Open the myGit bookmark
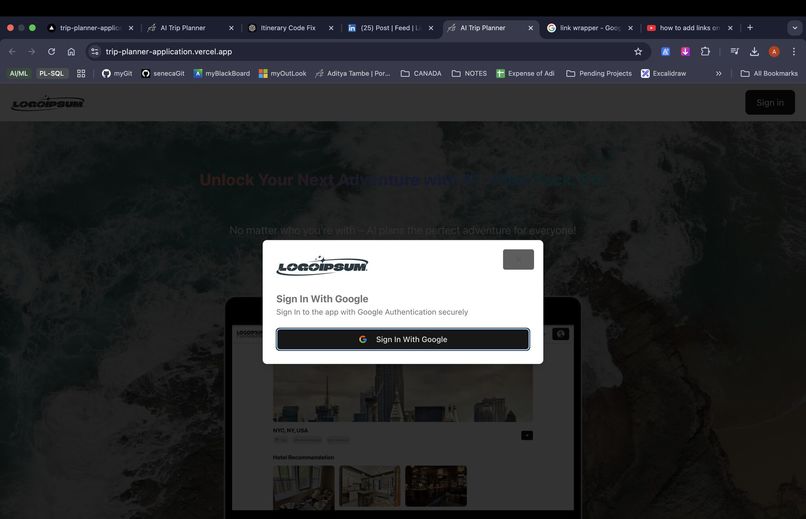Viewport: 806px width, 519px height. pos(117,73)
